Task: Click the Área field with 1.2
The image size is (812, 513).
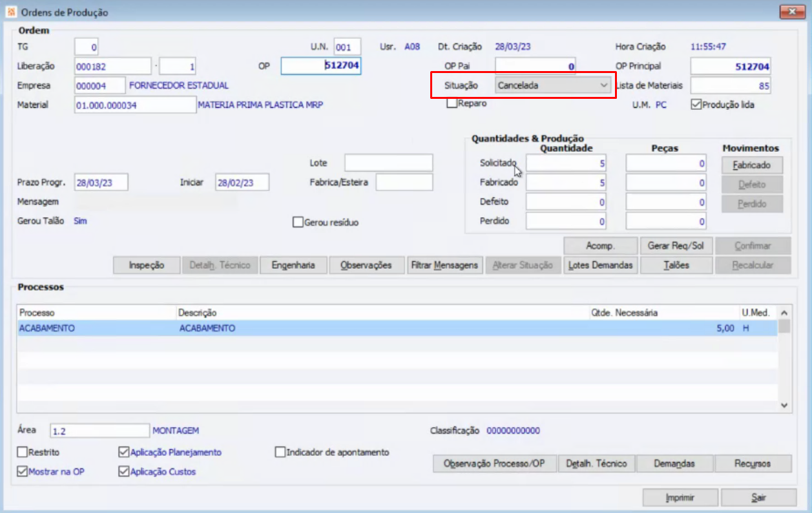Action: pos(99,431)
